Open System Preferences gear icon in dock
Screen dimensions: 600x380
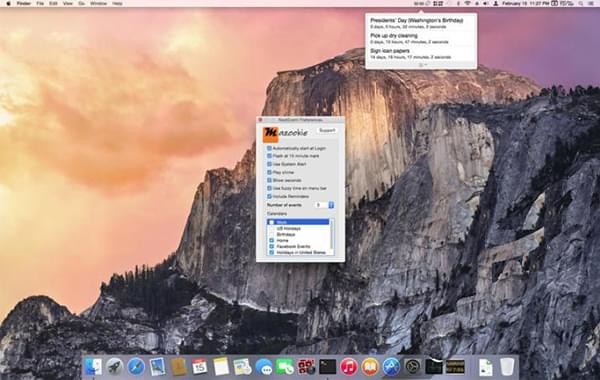412,367
